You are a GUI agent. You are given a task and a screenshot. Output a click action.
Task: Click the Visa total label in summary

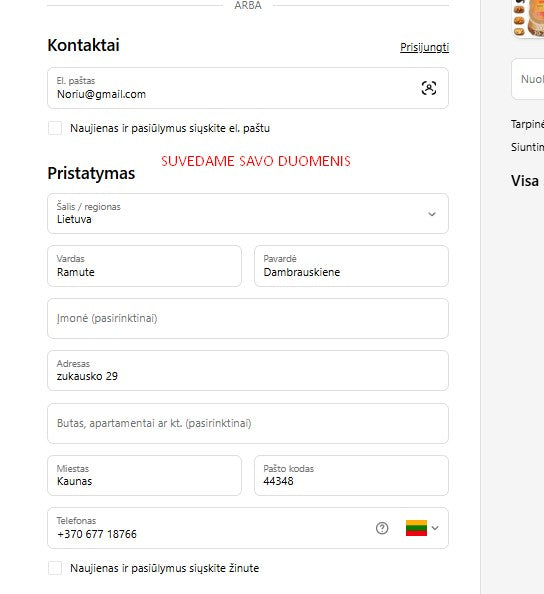[x=525, y=181]
